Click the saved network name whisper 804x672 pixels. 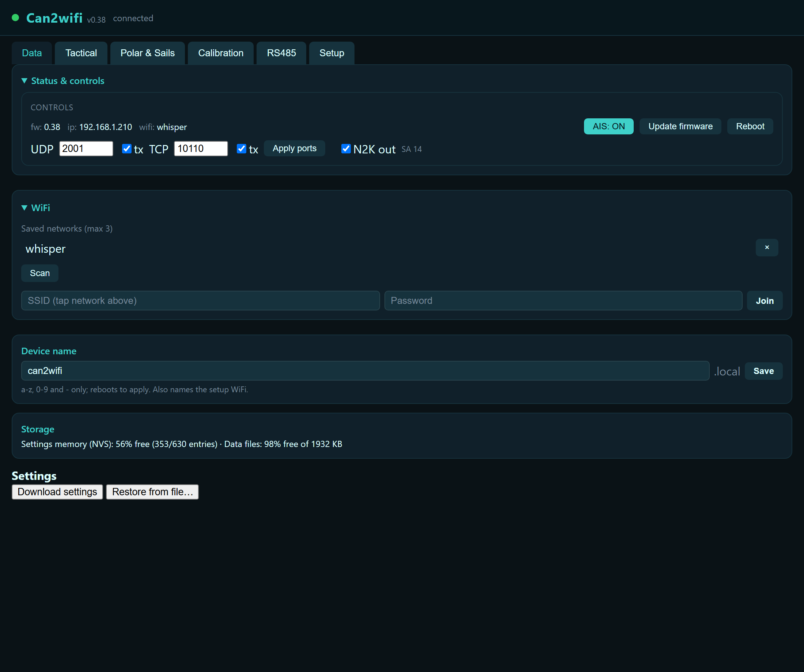point(46,249)
